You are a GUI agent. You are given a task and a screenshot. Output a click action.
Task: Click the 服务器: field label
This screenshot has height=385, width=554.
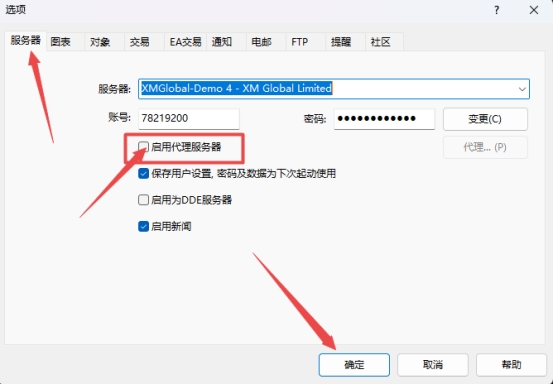pyautogui.click(x=114, y=89)
